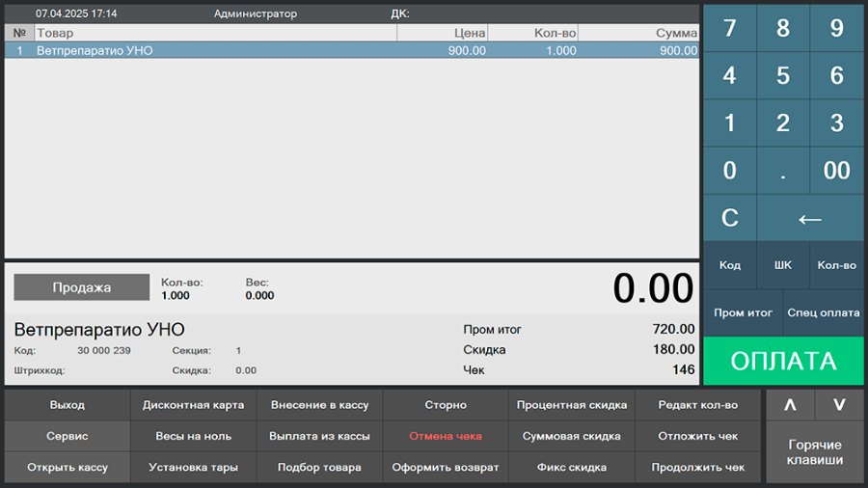Clear input with the C key
The width and height of the screenshot is (868, 488).
(x=730, y=218)
